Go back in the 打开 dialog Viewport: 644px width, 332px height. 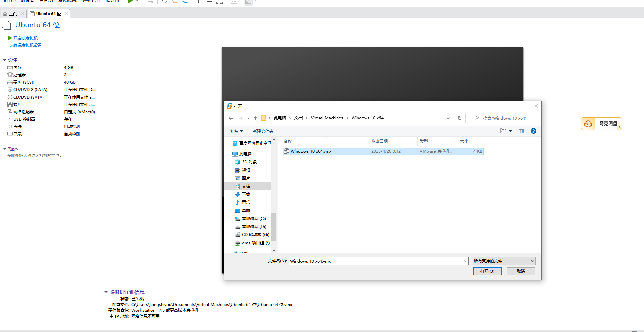[231, 118]
